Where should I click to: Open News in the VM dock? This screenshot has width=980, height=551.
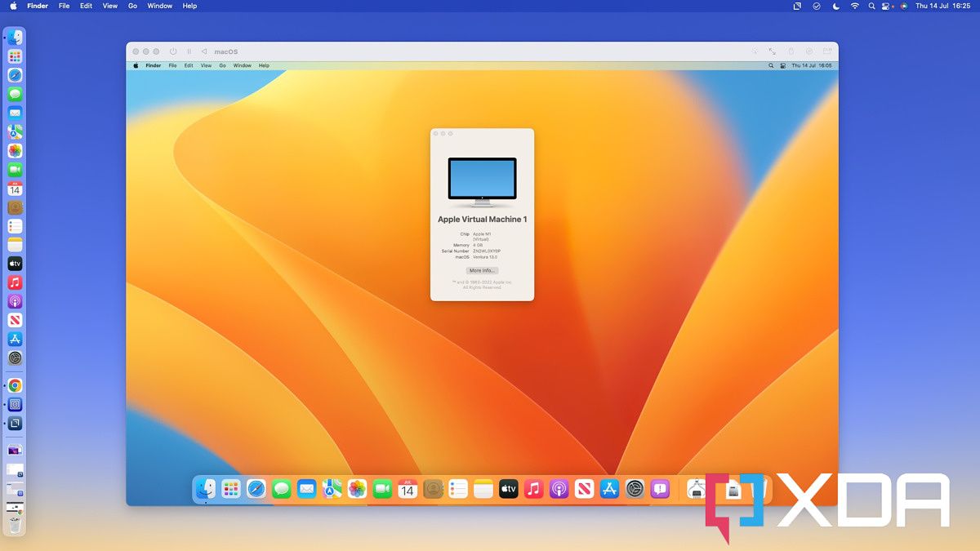[x=585, y=489]
